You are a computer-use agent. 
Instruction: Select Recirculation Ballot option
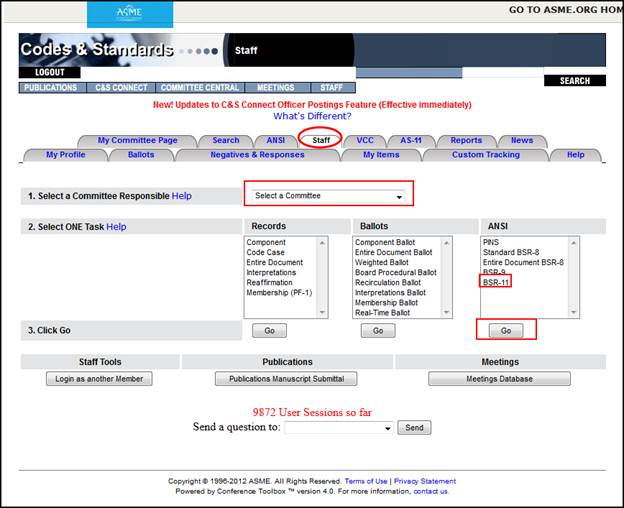coord(388,282)
